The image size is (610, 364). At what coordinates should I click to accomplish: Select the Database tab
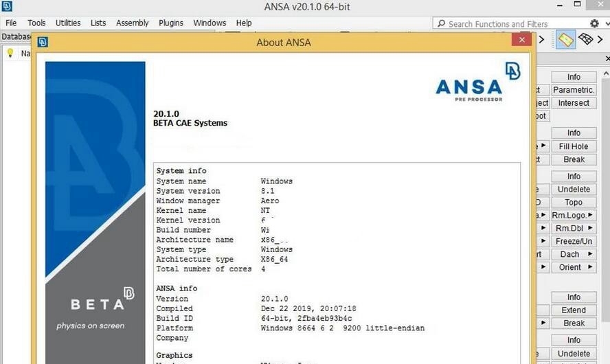click(x=16, y=36)
